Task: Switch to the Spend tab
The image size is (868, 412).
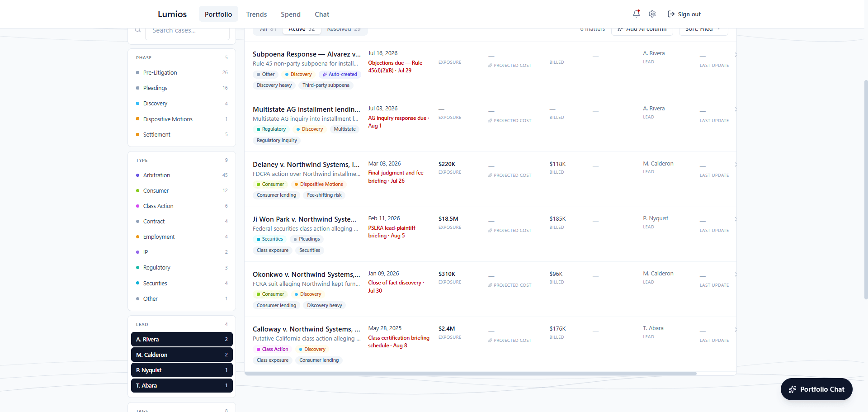Action: tap(291, 14)
